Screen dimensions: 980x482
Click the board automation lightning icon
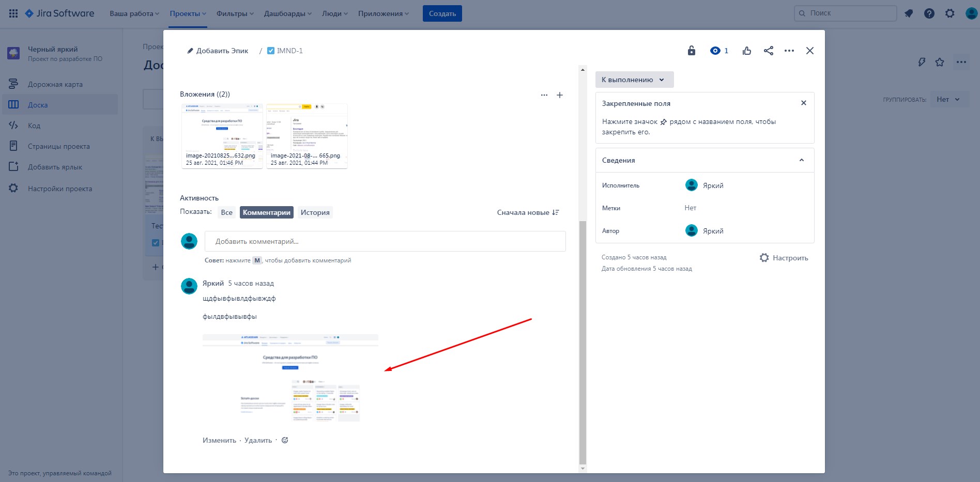[x=922, y=62]
